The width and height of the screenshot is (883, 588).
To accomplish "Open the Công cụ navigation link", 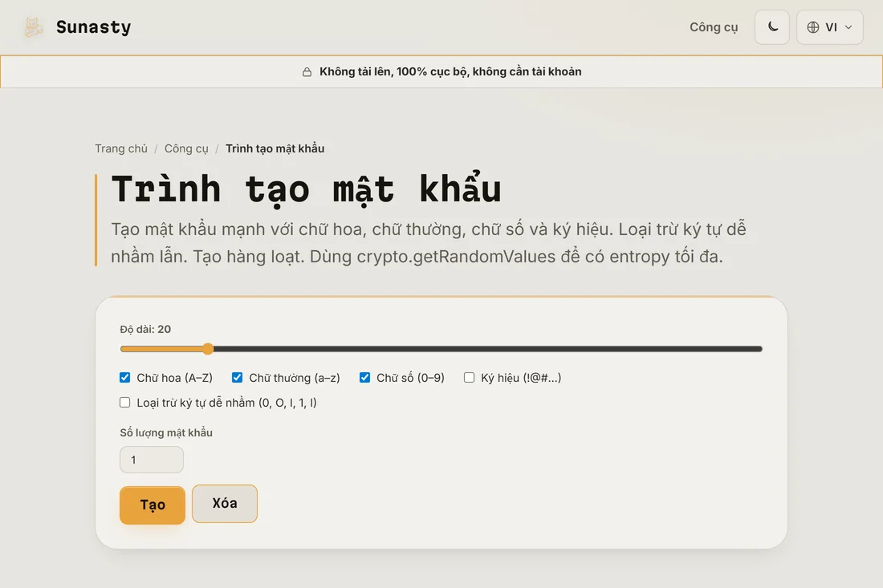I will [x=714, y=27].
